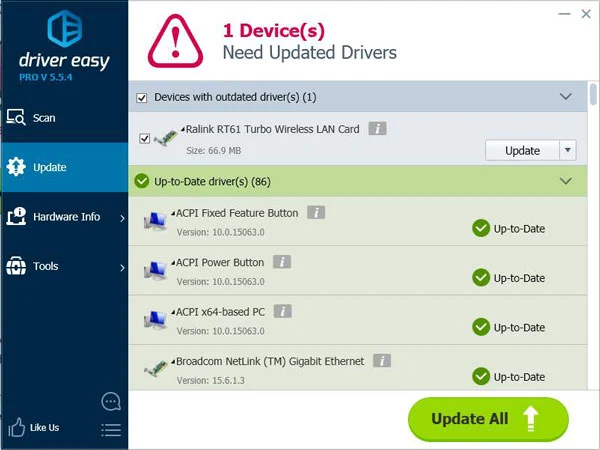Click the Ralink network card device icon
Viewport: 600px width, 450px height.
166,137
